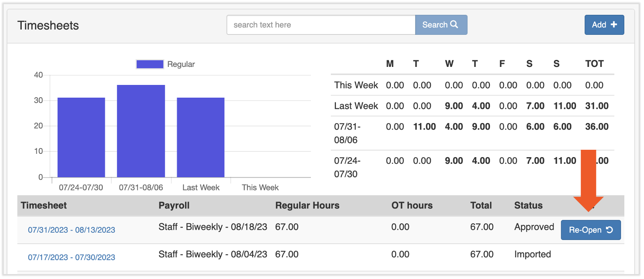Click the magnifier icon in Search button
The width and height of the screenshot is (644, 279).
coord(454,25)
